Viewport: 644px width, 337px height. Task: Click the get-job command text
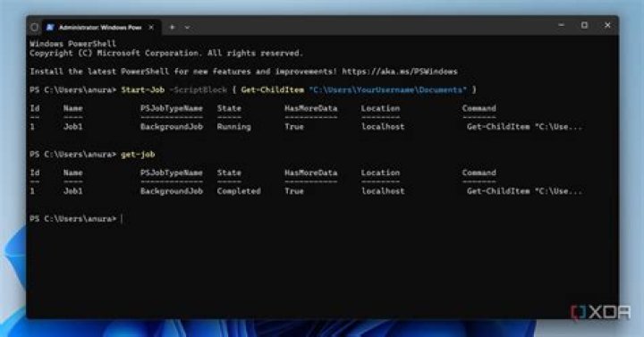(138, 155)
